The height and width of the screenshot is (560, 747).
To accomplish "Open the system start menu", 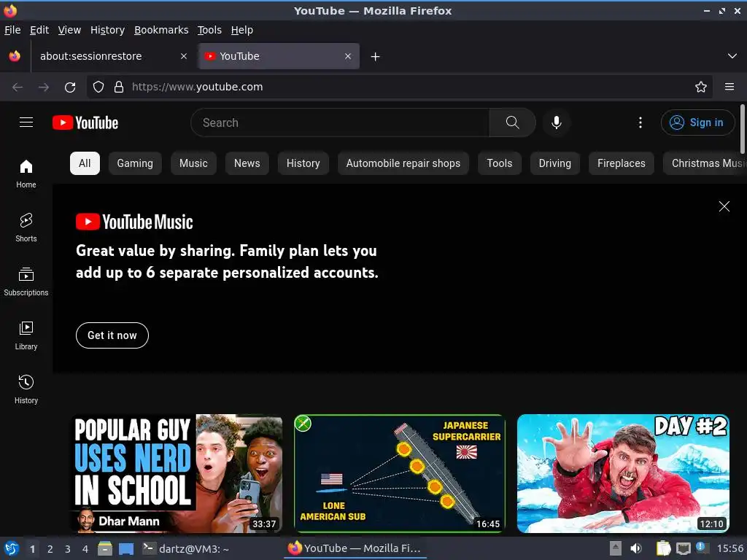I will (12, 548).
